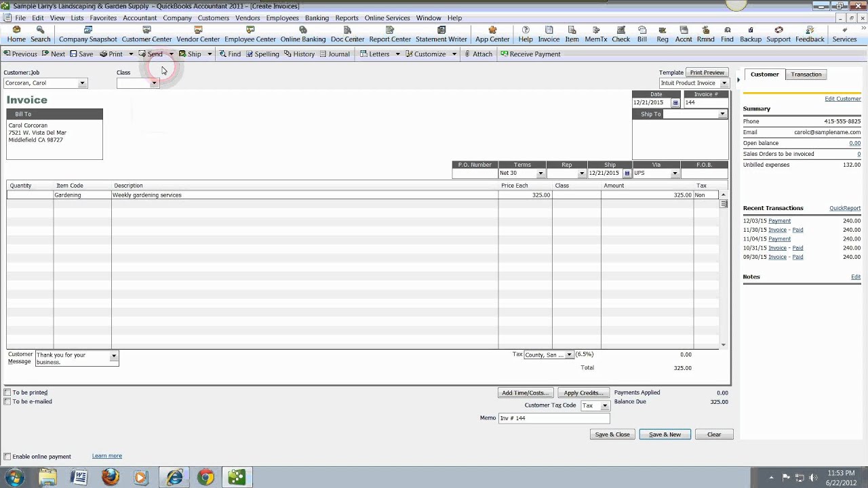Open the Accnt chart icon
The height and width of the screenshot is (488, 868).
point(684,35)
